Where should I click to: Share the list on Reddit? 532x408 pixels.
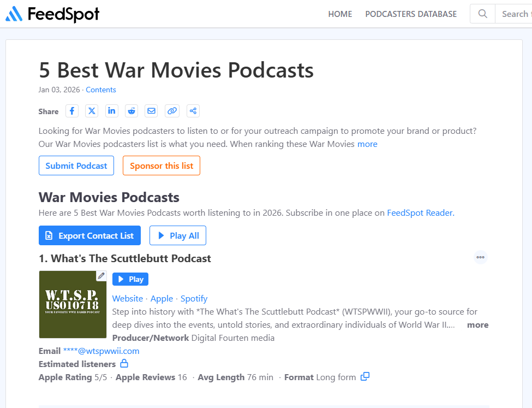pyautogui.click(x=131, y=111)
